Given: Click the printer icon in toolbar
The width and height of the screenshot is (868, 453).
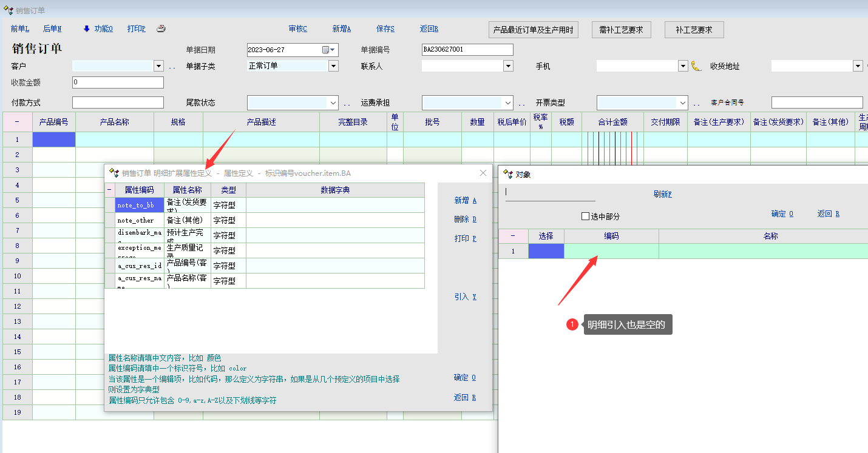Looking at the screenshot, I should pyautogui.click(x=161, y=29).
